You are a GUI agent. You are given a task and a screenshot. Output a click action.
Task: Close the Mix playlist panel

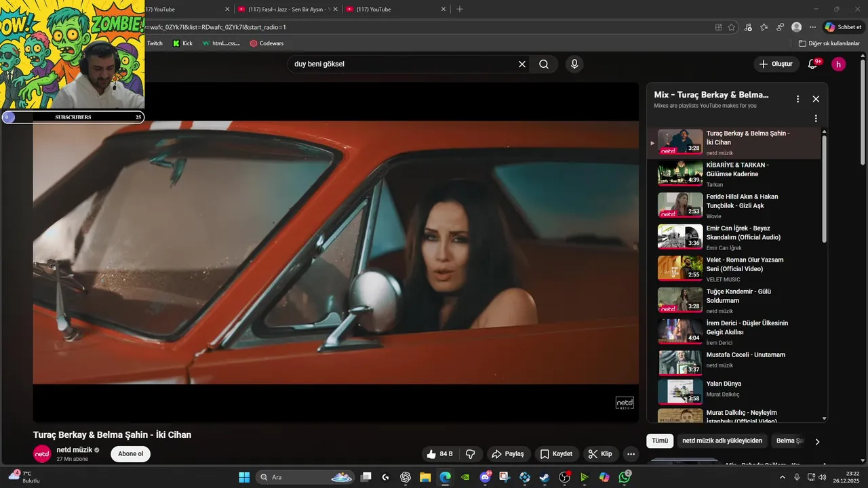coord(816,99)
